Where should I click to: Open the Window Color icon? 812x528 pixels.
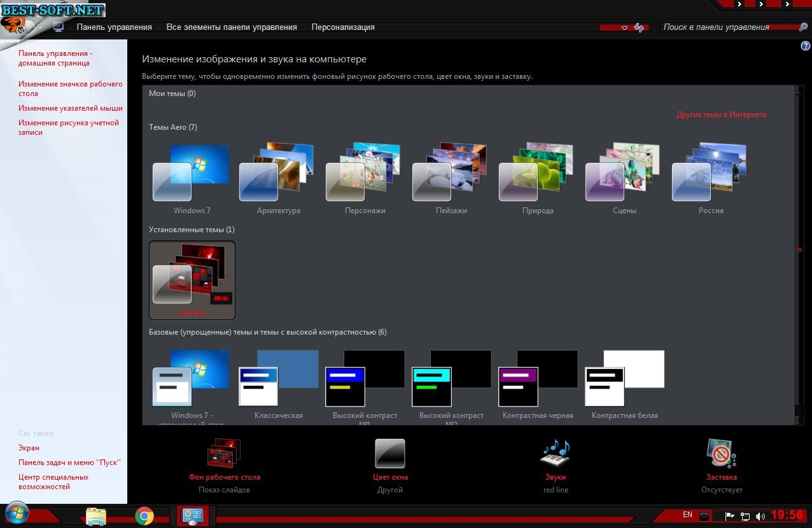coord(390,454)
